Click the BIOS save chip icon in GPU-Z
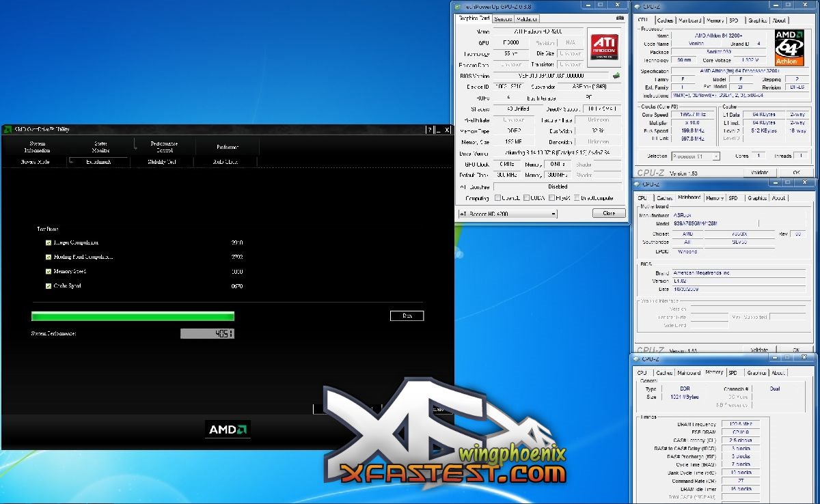Screen dimensions: 820x504 point(616,75)
